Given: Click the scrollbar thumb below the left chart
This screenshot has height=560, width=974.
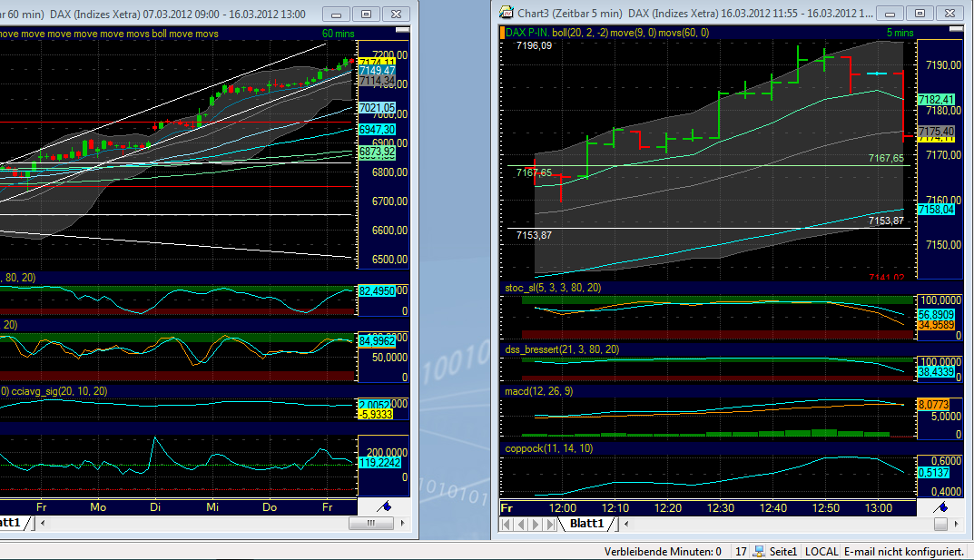Looking at the screenshot, I should point(371,524).
